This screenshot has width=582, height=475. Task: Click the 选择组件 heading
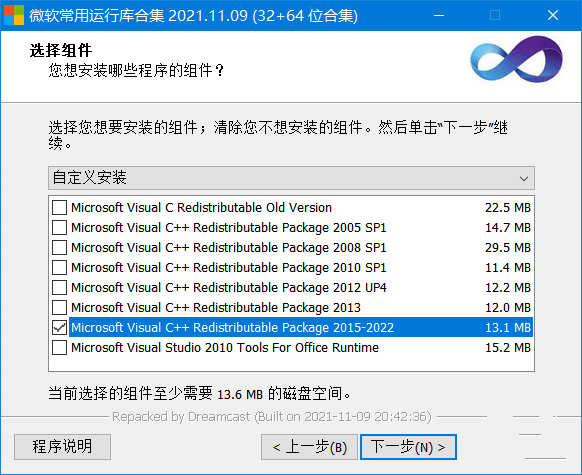(61, 50)
